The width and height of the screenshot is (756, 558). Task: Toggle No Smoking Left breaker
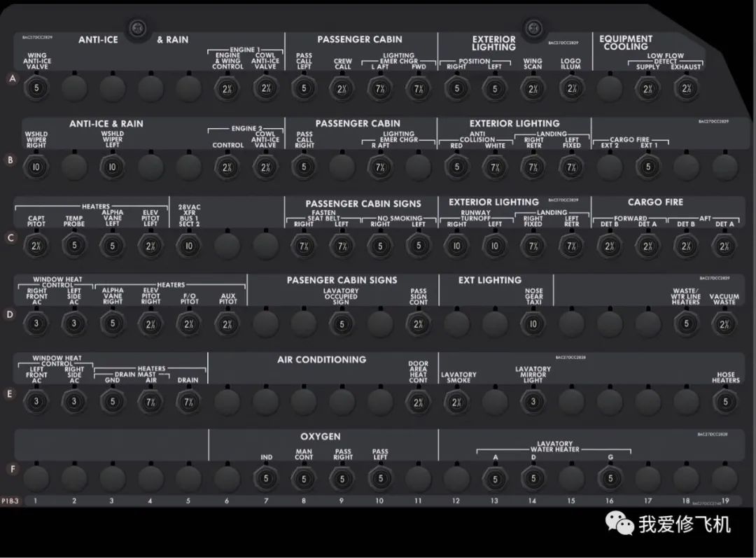(419, 246)
